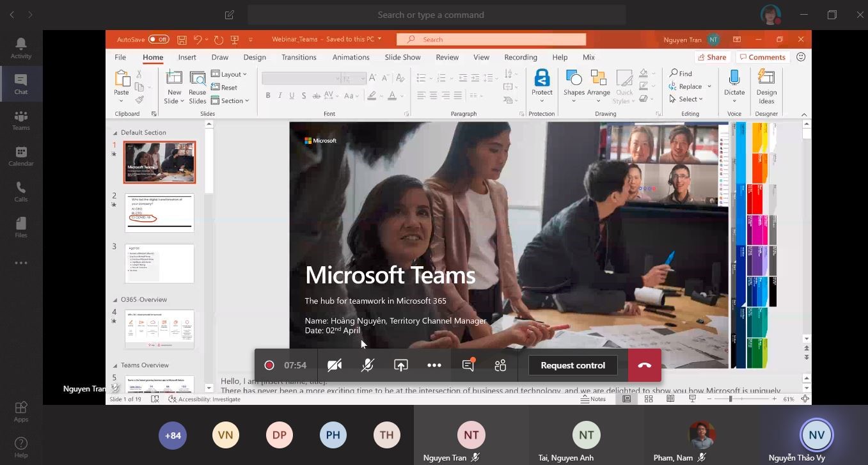
Task: Click Dictate microphone button
Action: coord(734,86)
